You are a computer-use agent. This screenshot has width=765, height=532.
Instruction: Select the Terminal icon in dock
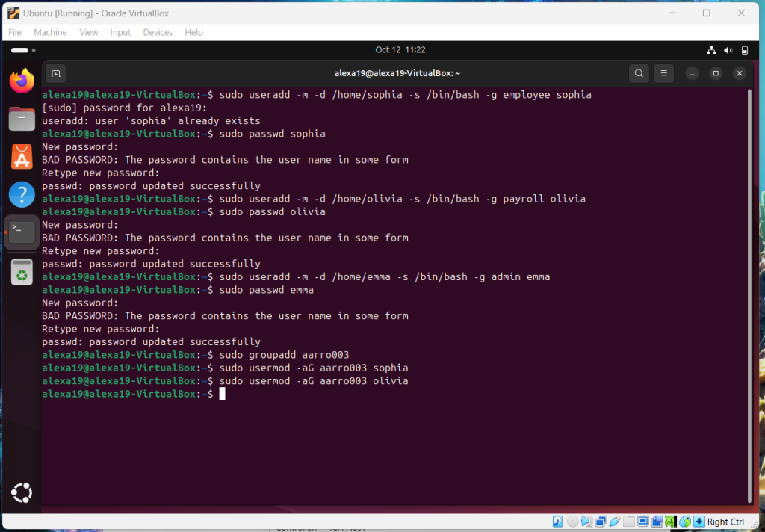(x=22, y=232)
